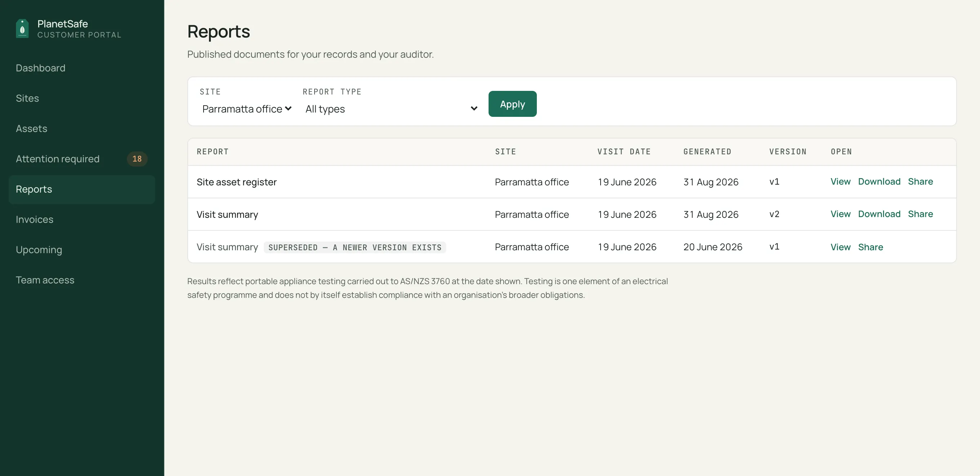Click the Superseded newer version exists tag

click(x=355, y=247)
